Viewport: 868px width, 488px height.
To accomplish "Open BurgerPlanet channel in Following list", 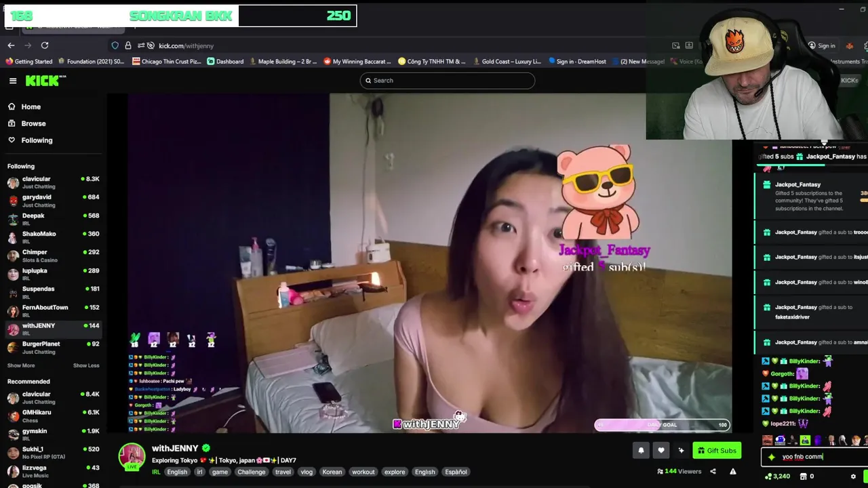I will pos(53,347).
